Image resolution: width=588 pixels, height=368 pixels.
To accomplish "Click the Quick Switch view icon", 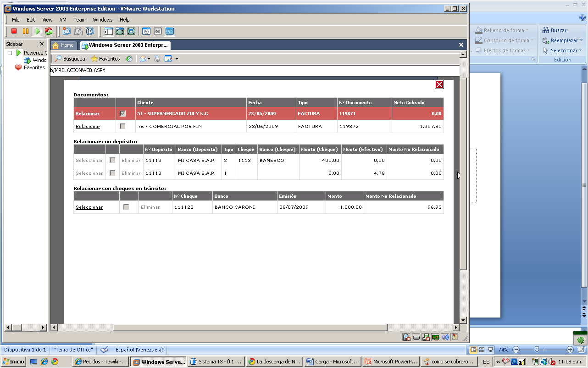I will [120, 31].
